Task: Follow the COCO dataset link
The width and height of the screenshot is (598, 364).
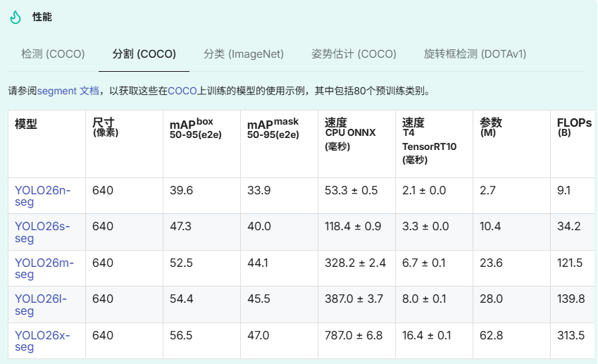Action: point(182,91)
